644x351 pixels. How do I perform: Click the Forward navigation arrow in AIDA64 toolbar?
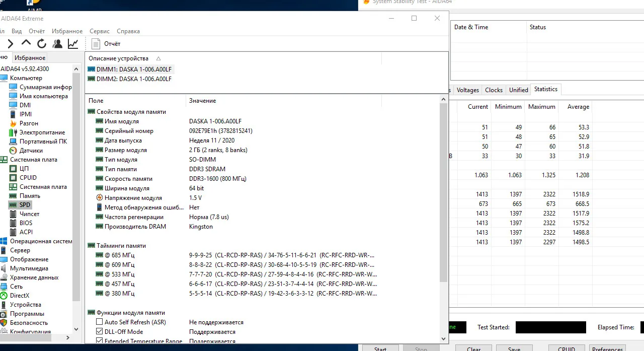pos(11,44)
